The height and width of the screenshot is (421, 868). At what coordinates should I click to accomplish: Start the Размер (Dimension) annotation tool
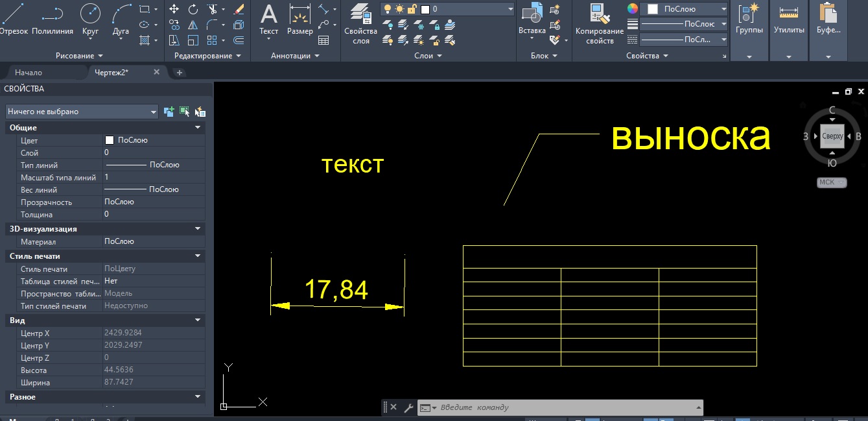[299, 18]
